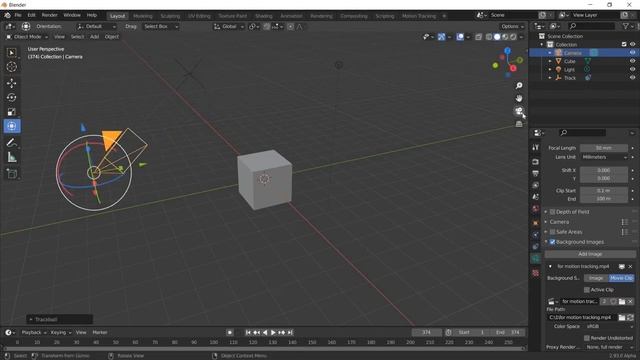Toggle the Render Undistorted checkbox
640x360 pixels.
point(587,338)
